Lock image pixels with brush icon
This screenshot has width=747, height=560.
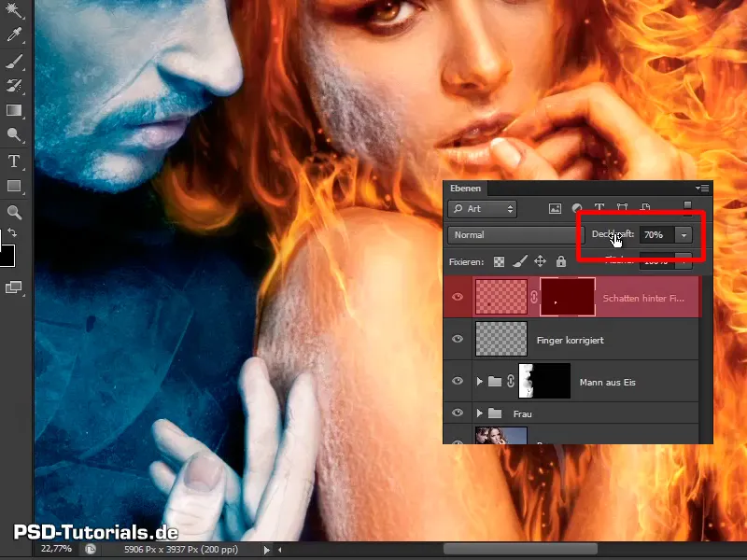coord(520,261)
